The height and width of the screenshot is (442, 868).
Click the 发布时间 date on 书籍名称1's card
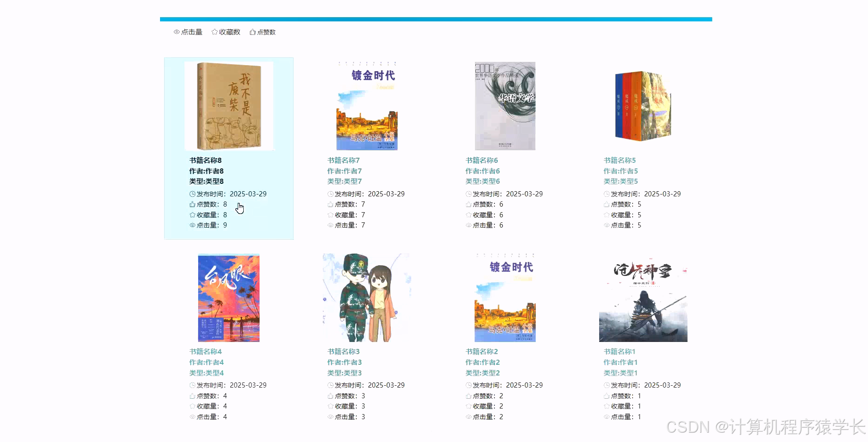click(x=662, y=385)
